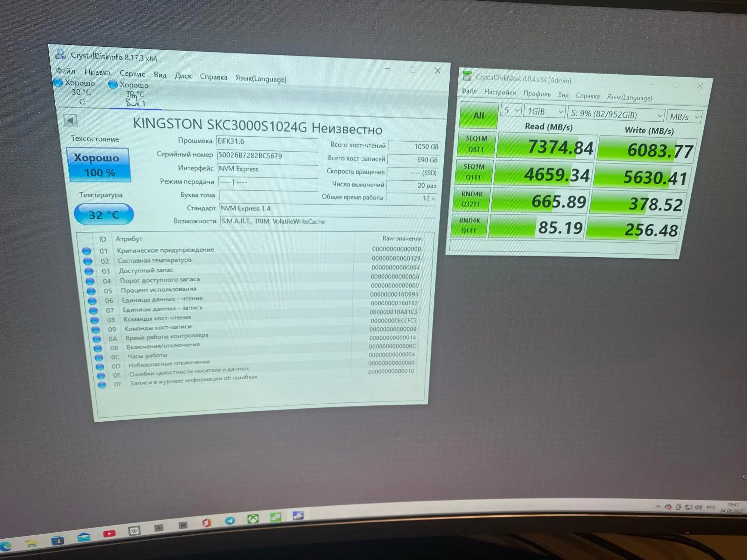Select the C: drive status tab
The image size is (747, 560).
pos(79,92)
